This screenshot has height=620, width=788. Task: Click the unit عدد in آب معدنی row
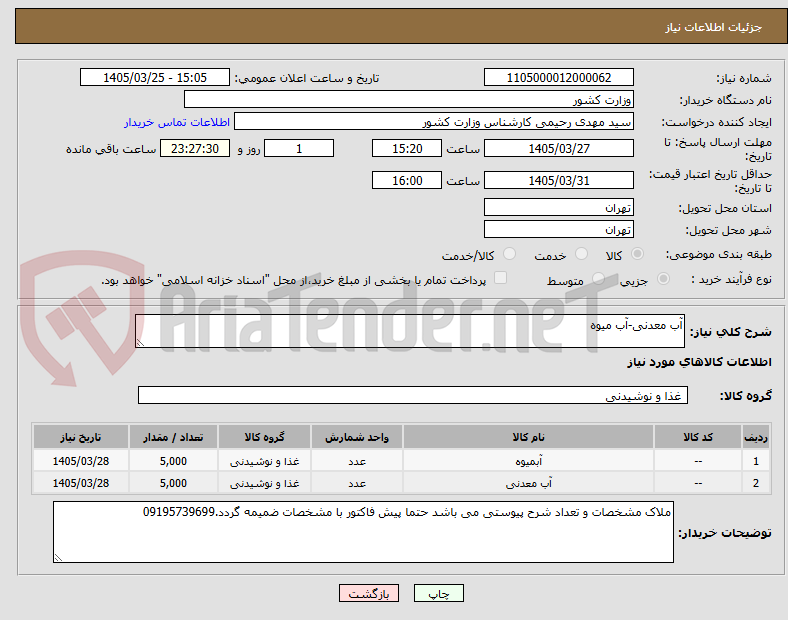(x=357, y=483)
